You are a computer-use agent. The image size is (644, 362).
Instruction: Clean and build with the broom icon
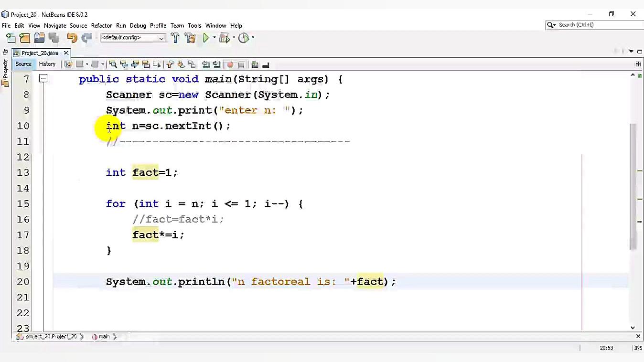pos(190,38)
